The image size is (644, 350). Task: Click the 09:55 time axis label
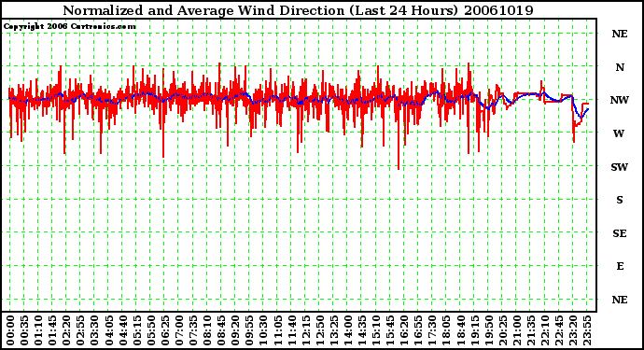coord(249,330)
